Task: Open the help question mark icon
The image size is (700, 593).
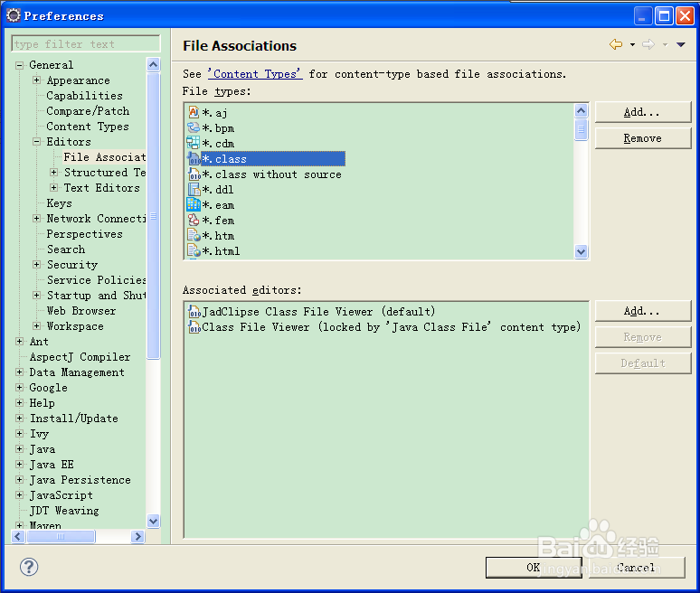Action: 29,567
